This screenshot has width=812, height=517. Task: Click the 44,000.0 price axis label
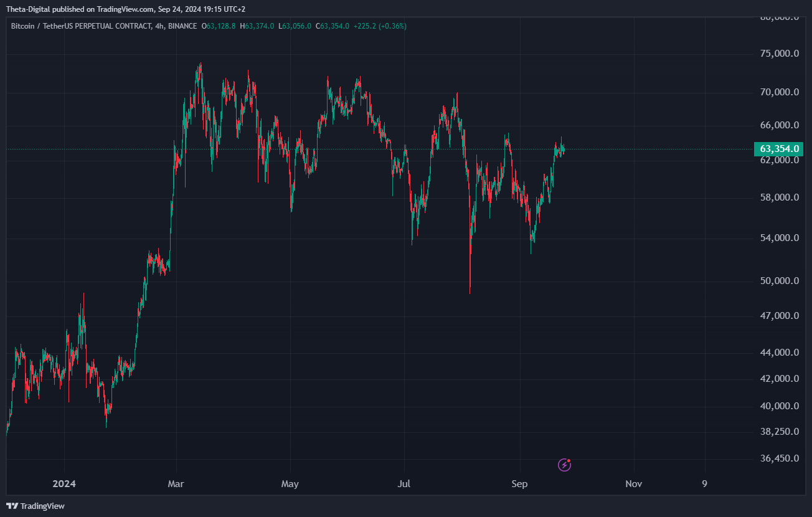[x=780, y=353]
